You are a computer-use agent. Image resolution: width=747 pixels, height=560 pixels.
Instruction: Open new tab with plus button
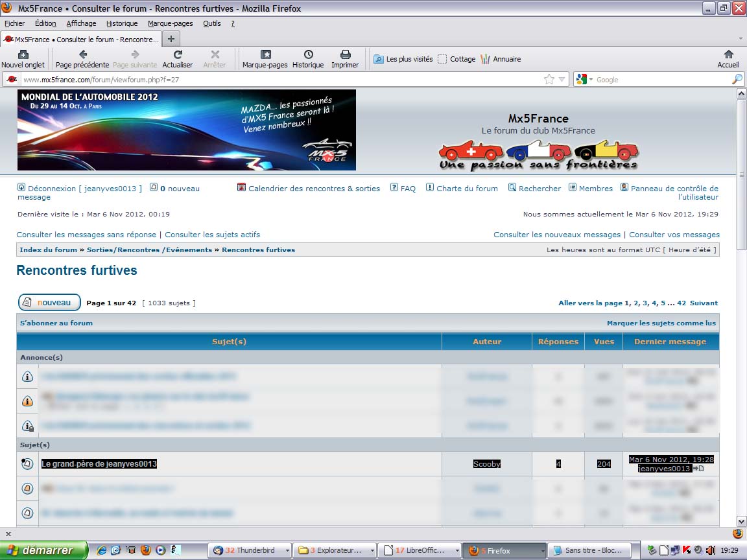point(171,39)
